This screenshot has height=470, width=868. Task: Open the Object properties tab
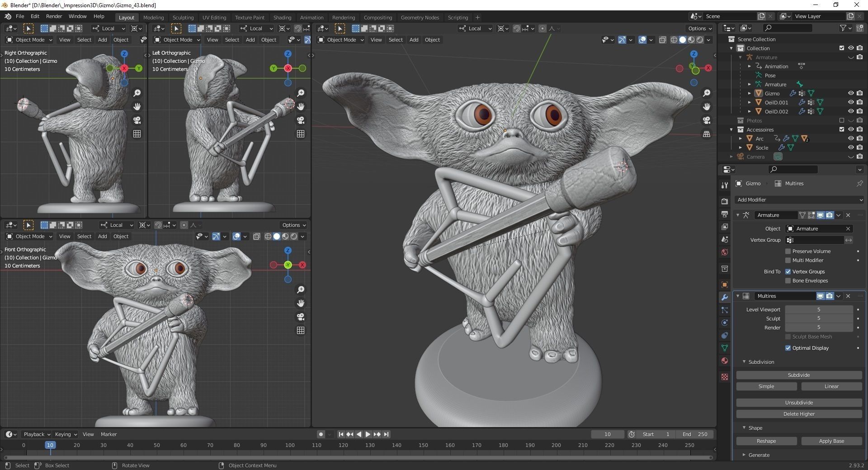click(x=725, y=284)
